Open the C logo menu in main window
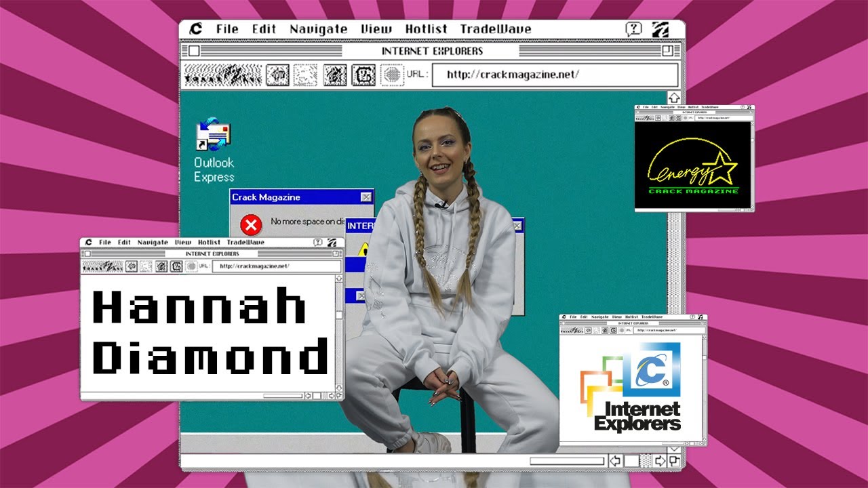 [196, 29]
